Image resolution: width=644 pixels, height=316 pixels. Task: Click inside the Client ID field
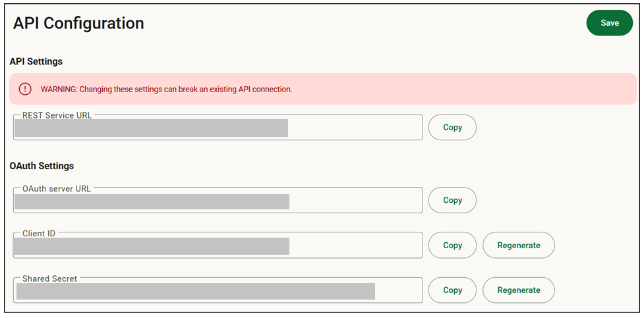coord(218,246)
